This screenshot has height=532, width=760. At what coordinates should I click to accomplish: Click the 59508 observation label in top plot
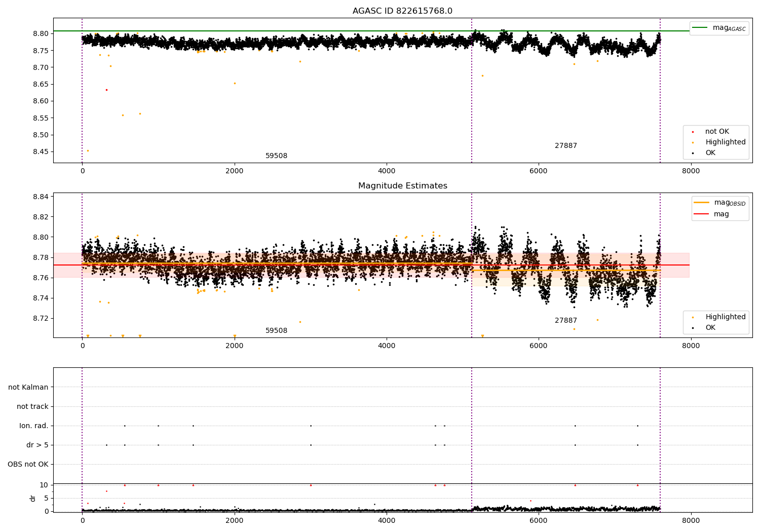point(276,156)
